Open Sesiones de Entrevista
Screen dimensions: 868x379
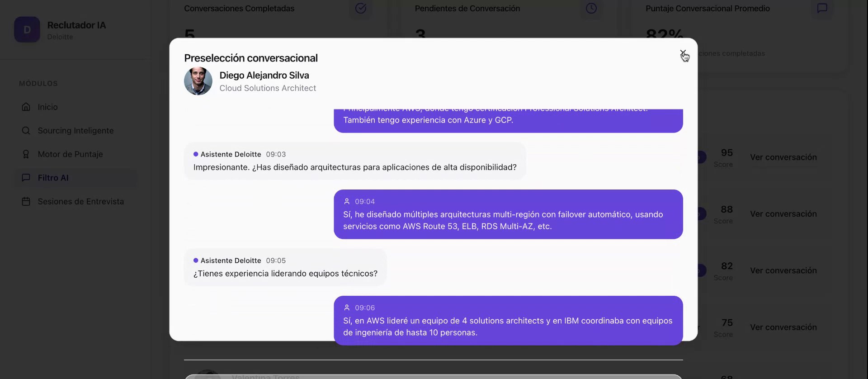75,201
